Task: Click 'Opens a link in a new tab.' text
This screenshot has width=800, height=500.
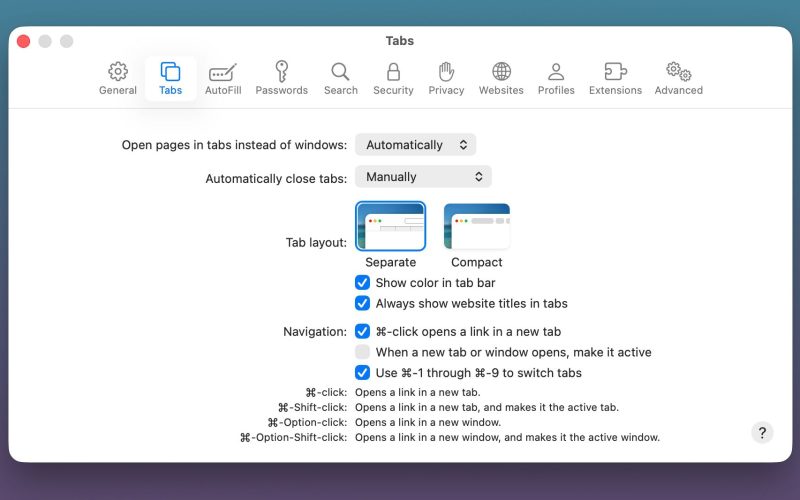Action: coord(418,392)
